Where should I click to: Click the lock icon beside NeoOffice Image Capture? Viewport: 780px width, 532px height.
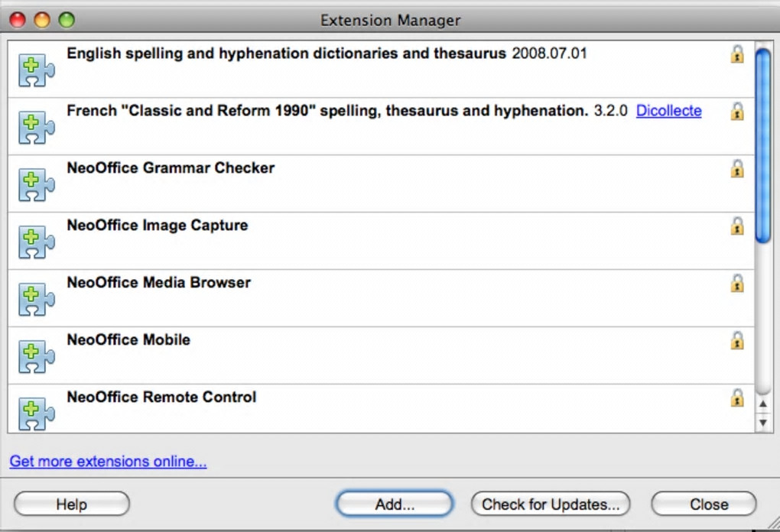click(x=737, y=225)
